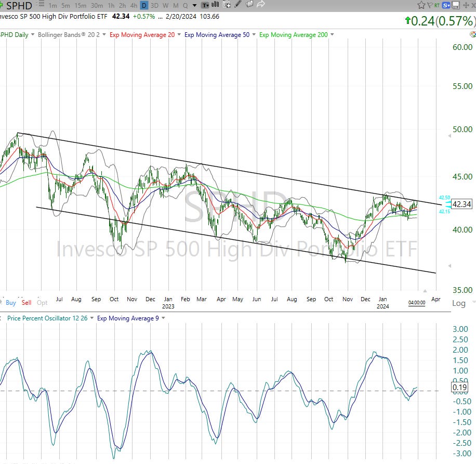The width and height of the screenshot is (476, 464).
Task: Select the pencil drawing tools icon
Action: pos(239,4)
